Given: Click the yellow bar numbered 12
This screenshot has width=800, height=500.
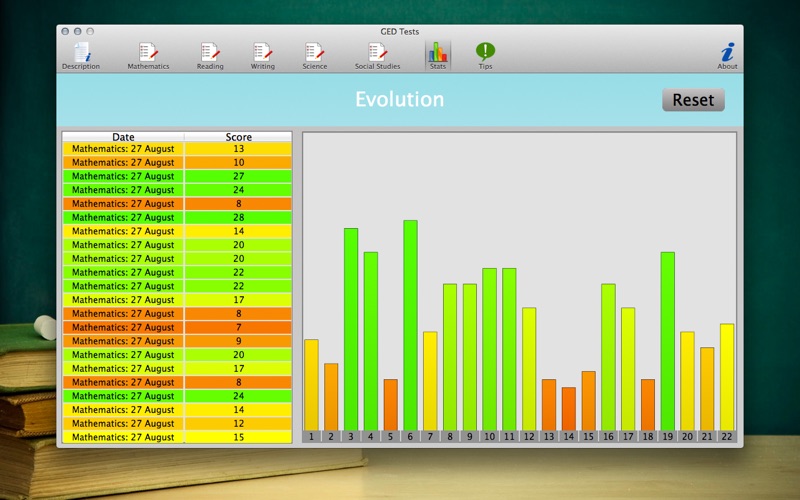Looking at the screenshot, I should click(x=529, y=369).
